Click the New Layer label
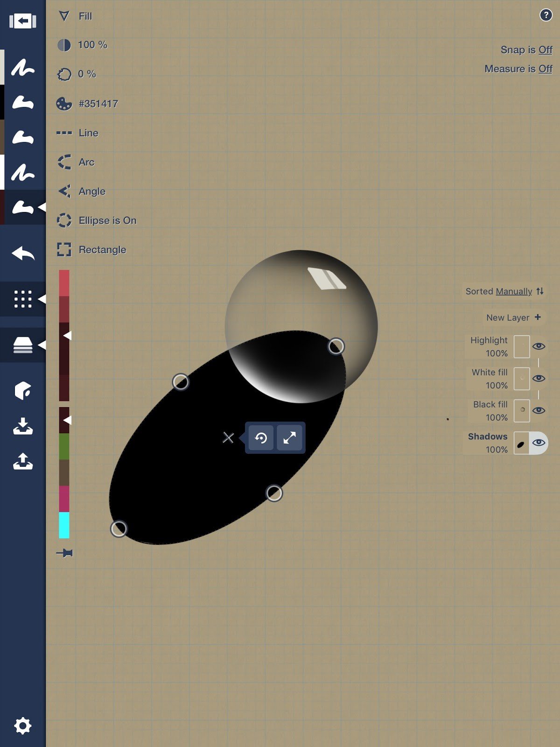Screen dimensions: 560x747 point(508,317)
